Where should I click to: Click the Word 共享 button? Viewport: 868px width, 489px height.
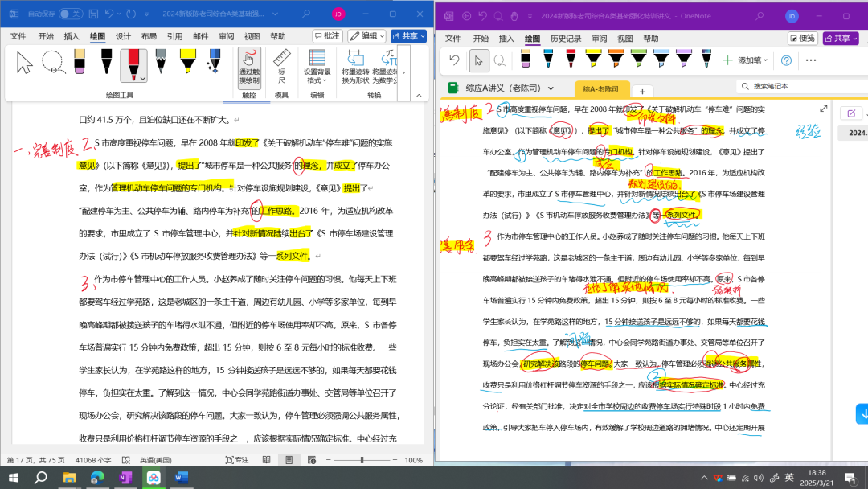(x=408, y=36)
